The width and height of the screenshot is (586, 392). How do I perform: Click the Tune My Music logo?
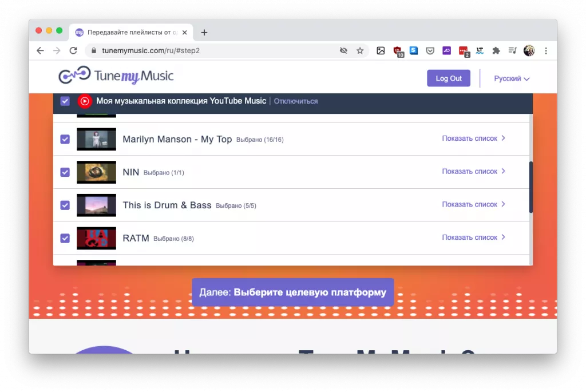click(x=116, y=76)
